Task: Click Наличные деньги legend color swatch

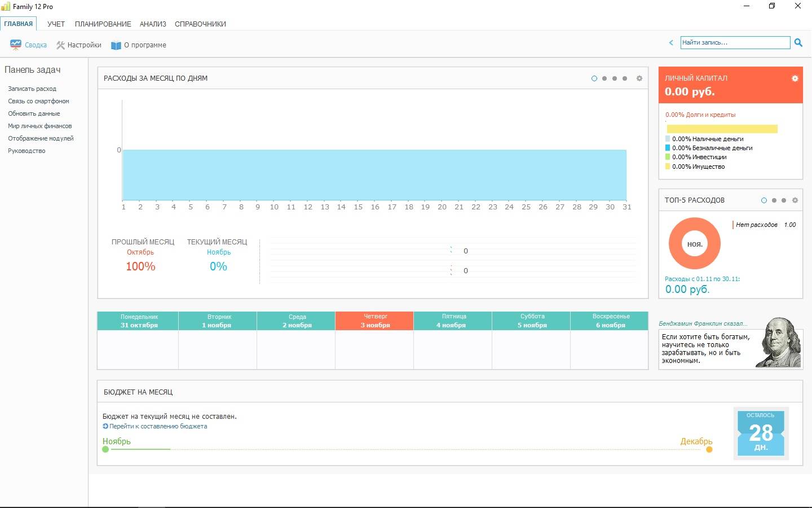Action: pos(668,139)
